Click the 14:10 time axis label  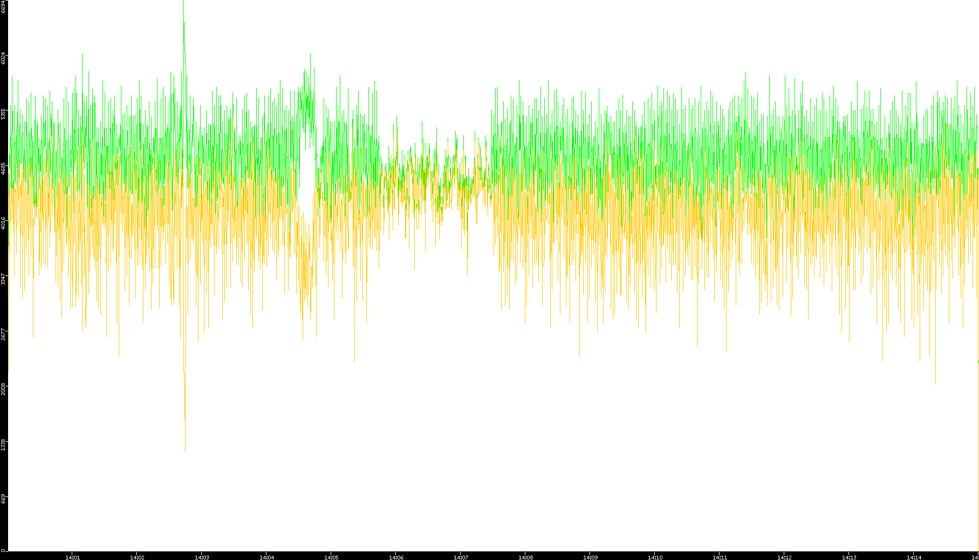point(655,557)
